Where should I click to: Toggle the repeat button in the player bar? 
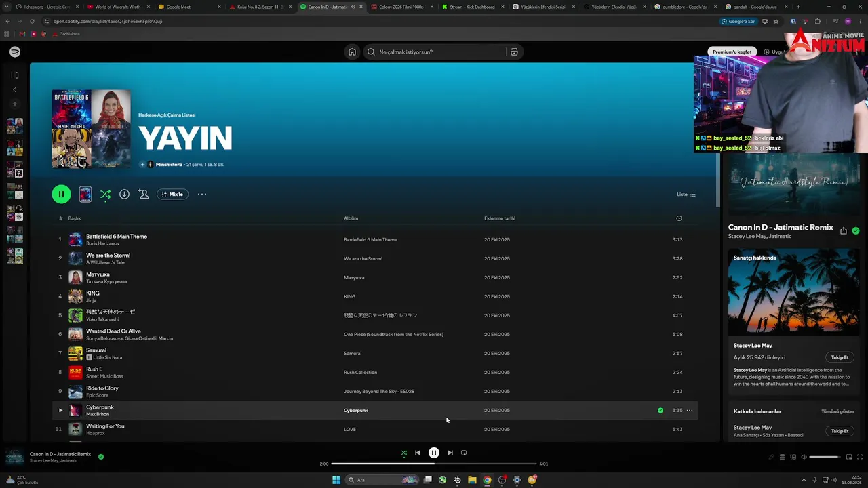coord(464,453)
